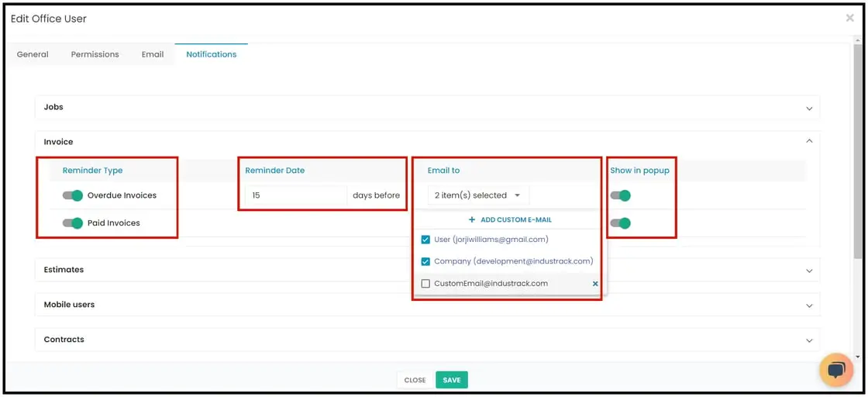Image resolution: width=868 pixels, height=397 pixels.
Task: Open the Permissions tab
Action: 95,54
